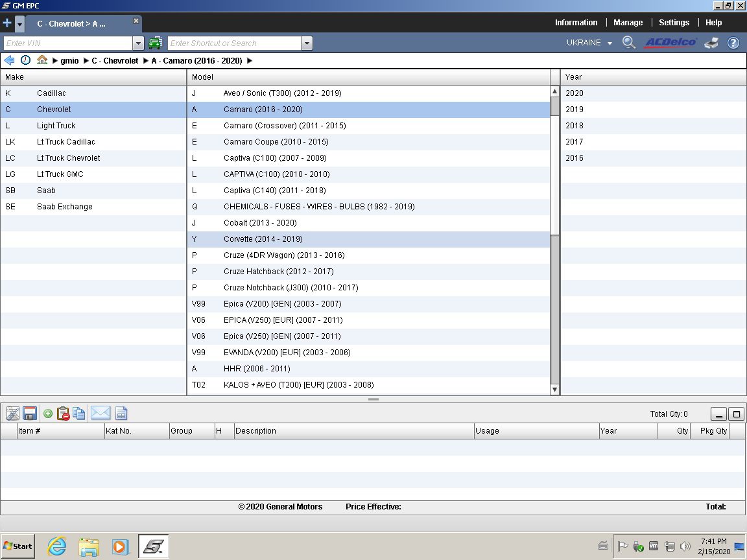747x560 pixels.
Task: Open the Information menu
Action: 576,23
